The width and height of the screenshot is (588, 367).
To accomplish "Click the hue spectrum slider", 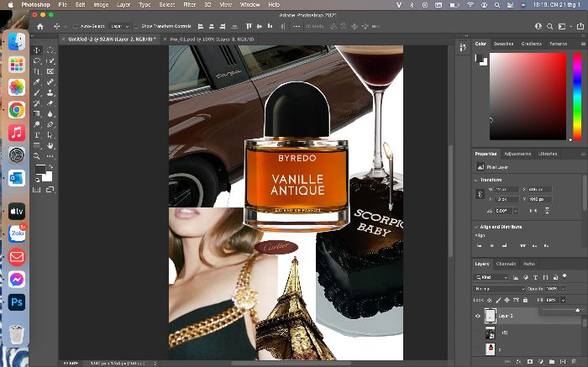I will coord(578,97).
